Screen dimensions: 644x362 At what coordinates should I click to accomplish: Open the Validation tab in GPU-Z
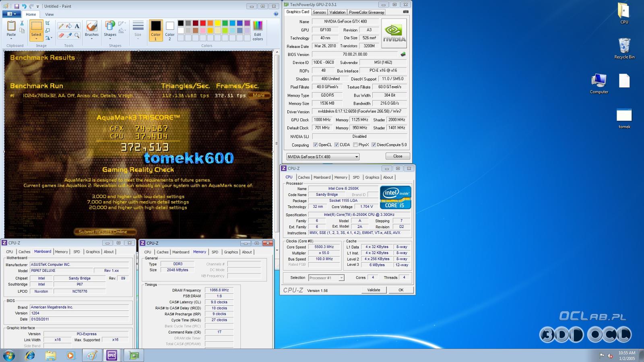click(337, 12)
